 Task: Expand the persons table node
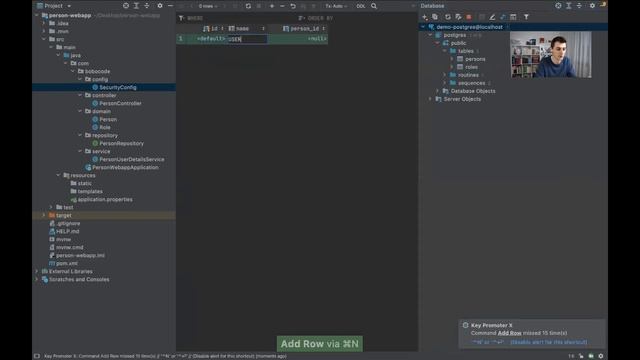(x=452, y=59)
